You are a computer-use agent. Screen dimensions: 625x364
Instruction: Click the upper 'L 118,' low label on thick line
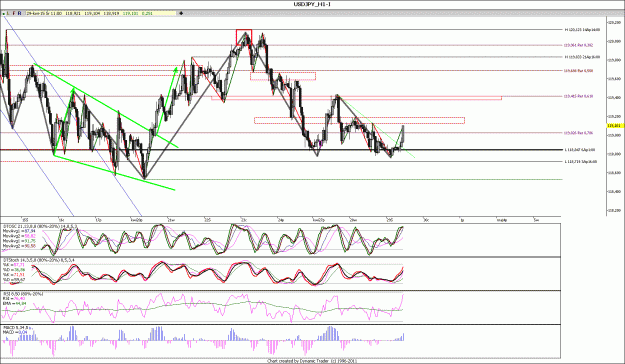(x=580, y=150)
